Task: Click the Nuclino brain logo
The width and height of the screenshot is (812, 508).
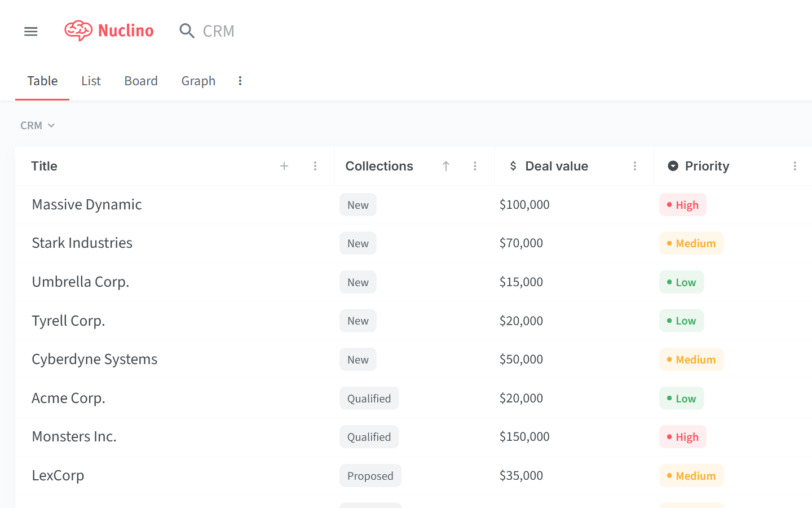Action: tap(78, 31)
